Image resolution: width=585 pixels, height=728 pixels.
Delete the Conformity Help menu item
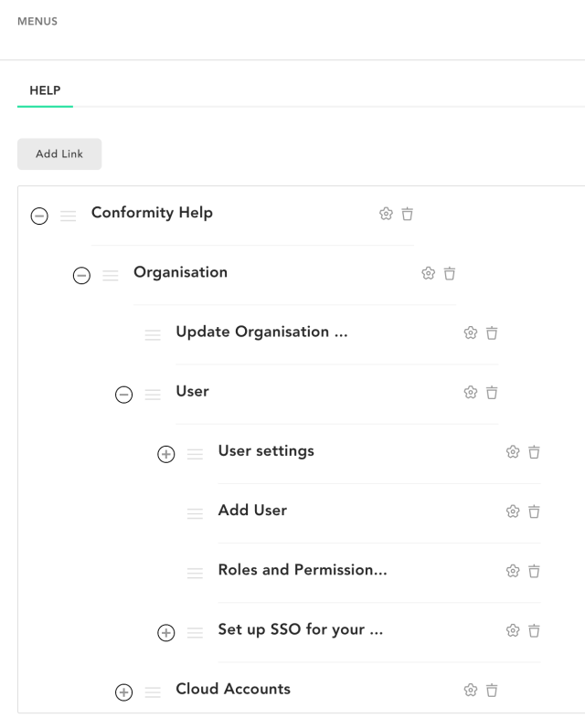click(407, 214)
